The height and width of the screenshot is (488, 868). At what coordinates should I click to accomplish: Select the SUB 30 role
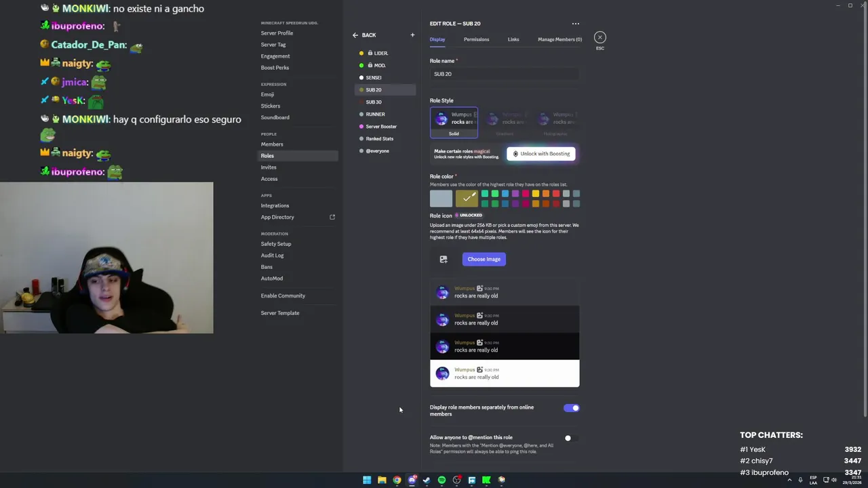[384, 102]
